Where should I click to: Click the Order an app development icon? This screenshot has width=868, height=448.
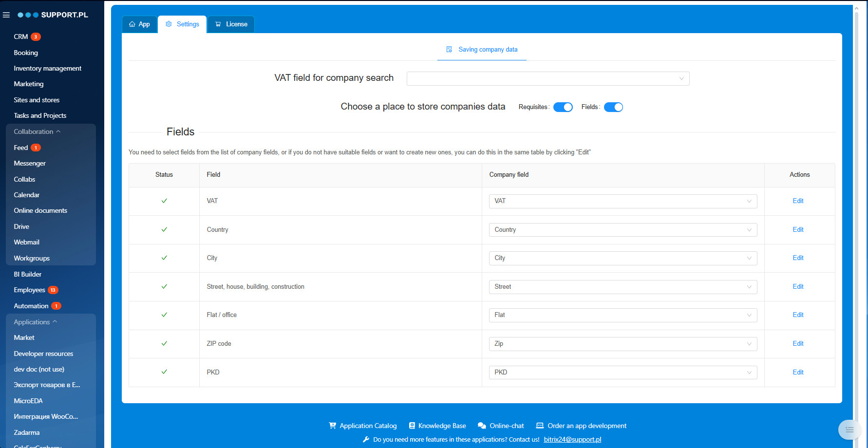540,426
